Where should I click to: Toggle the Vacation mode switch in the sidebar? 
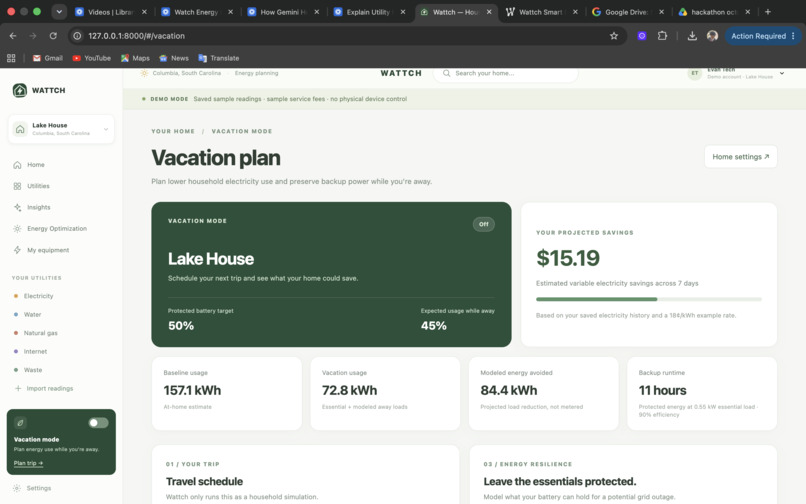98,423
